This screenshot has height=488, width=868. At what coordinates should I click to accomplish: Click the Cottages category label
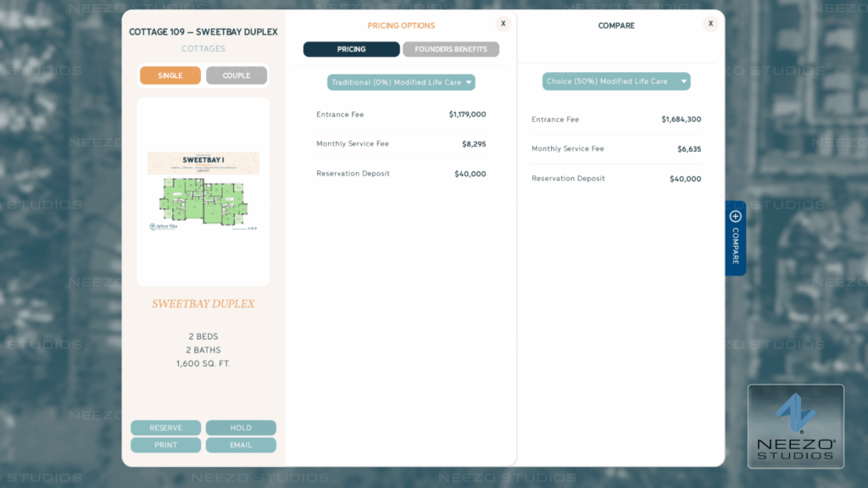(x=203, y=48)
